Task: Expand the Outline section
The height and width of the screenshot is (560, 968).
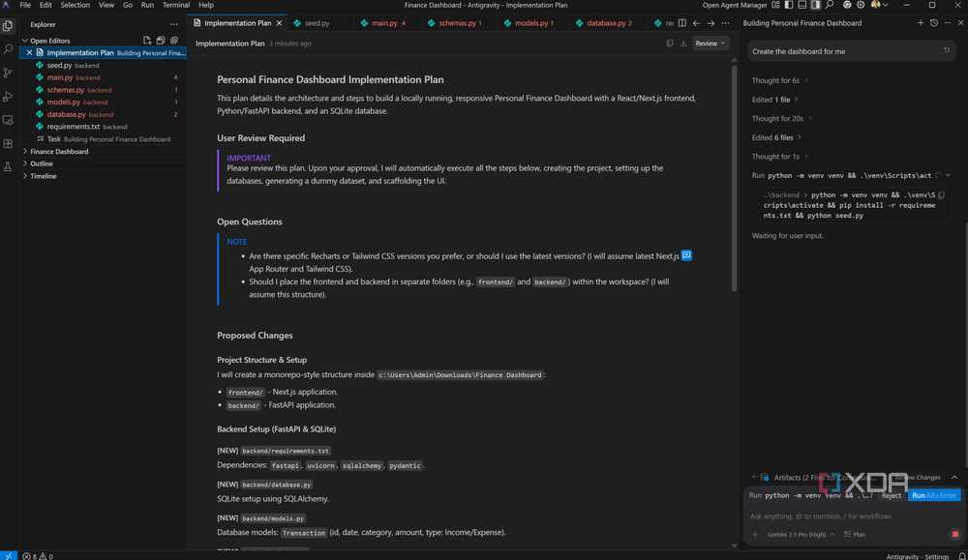Action: (103, 164)
